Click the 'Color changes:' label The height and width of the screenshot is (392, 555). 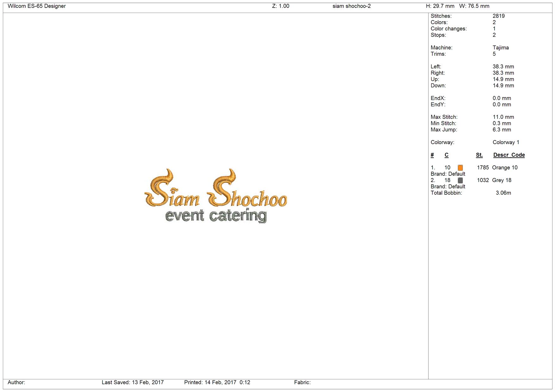[x=449, y=29]
